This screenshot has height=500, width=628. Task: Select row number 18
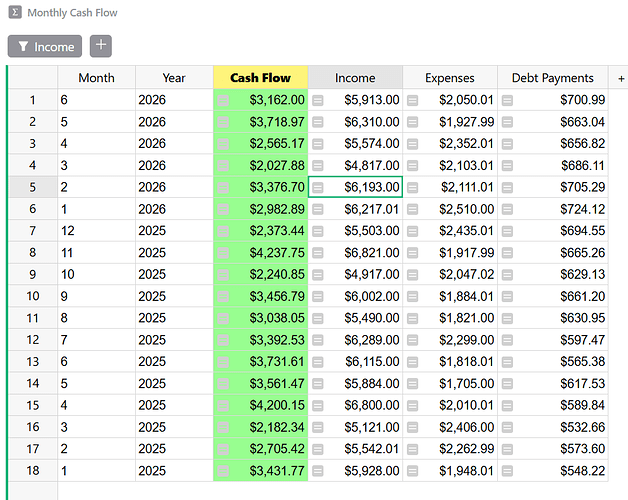33,470
